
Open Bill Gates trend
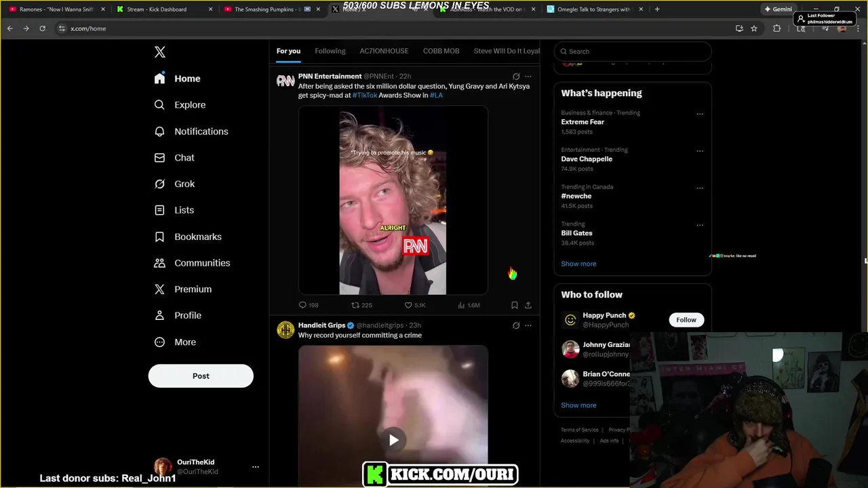coord(576,233)
